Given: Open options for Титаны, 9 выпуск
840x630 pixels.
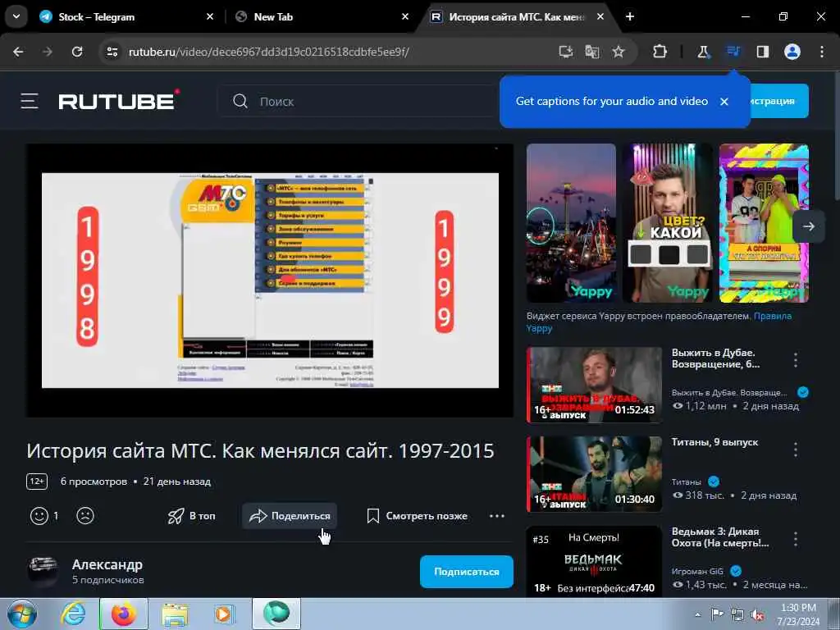Looking at the screenshot, I should 796,450.
